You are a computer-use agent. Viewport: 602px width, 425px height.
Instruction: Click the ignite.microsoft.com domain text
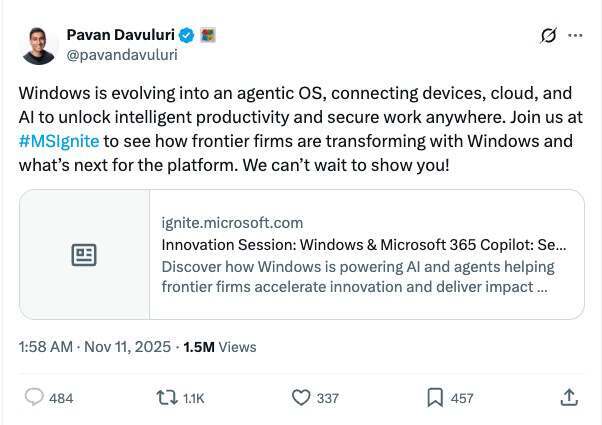click(x=232, y=222)
